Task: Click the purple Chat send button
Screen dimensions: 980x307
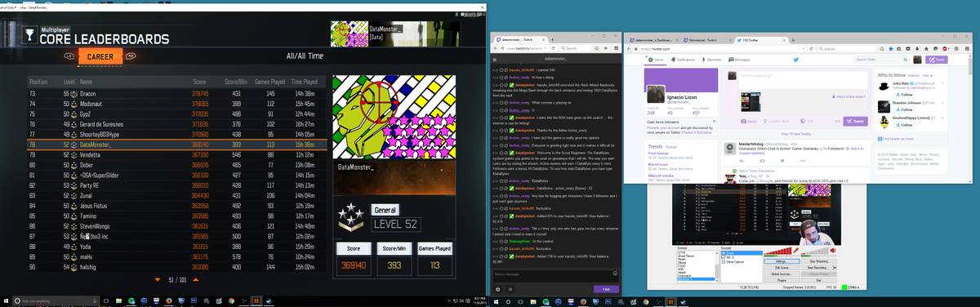Action: 605,288
